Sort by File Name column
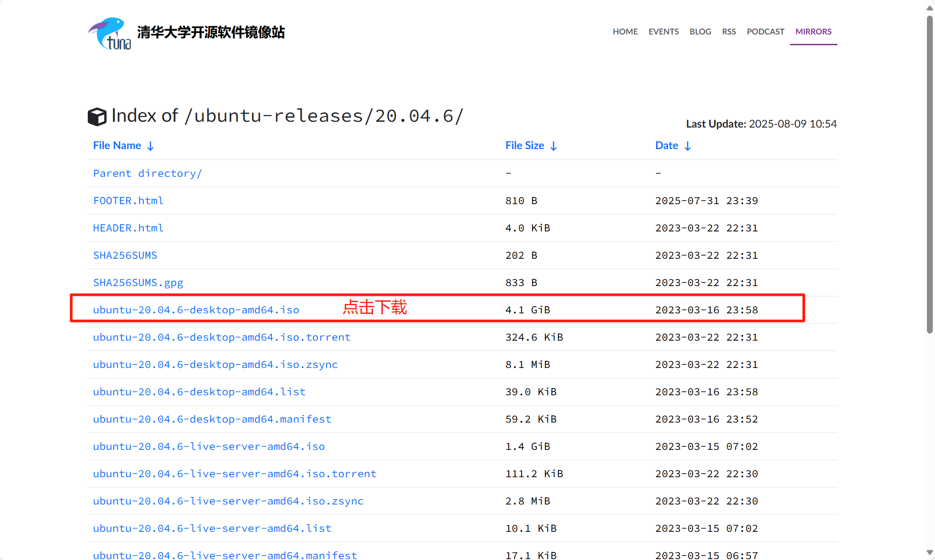 point(124,145)
